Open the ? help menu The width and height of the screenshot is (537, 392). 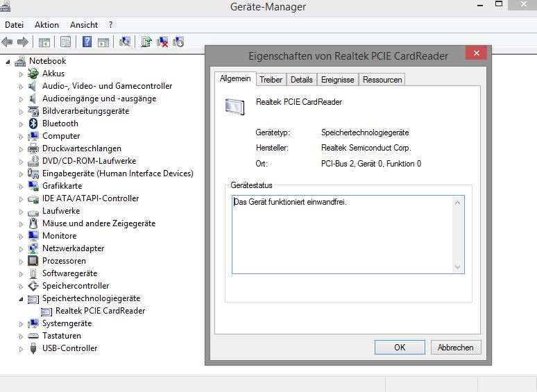(110, 25)
